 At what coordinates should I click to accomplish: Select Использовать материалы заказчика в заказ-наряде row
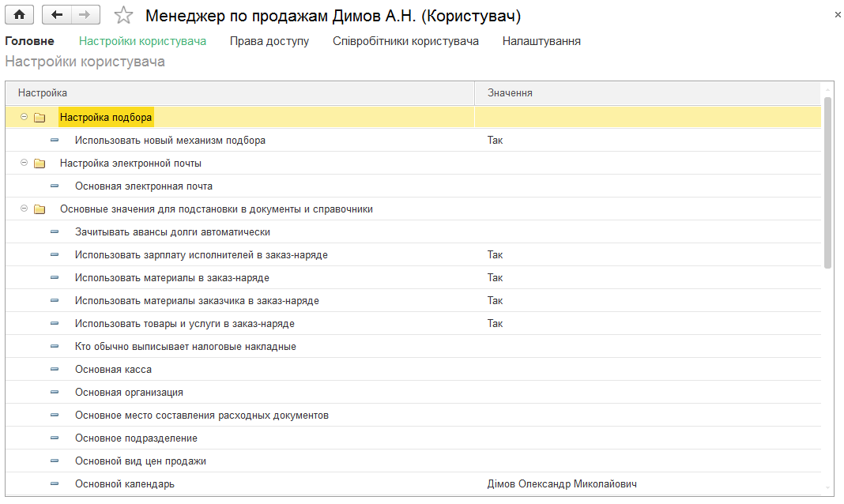pos(413,301)
